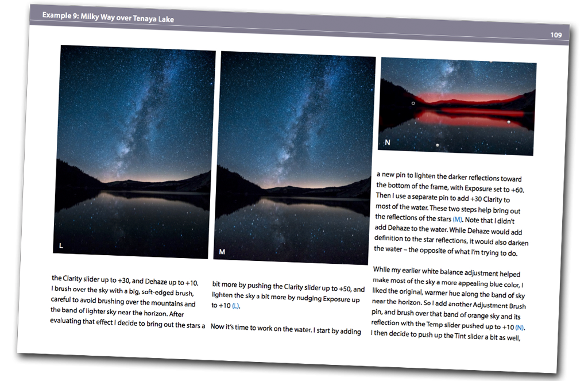Click the blue (N) figure reference link
Screen dimensions: 588x381
coord(520,328)
